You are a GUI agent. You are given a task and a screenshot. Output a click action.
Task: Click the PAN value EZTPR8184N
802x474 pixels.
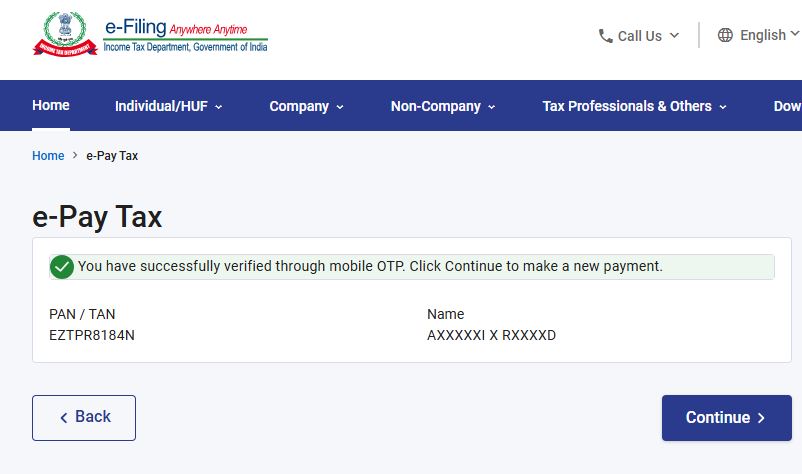[92, 335]
